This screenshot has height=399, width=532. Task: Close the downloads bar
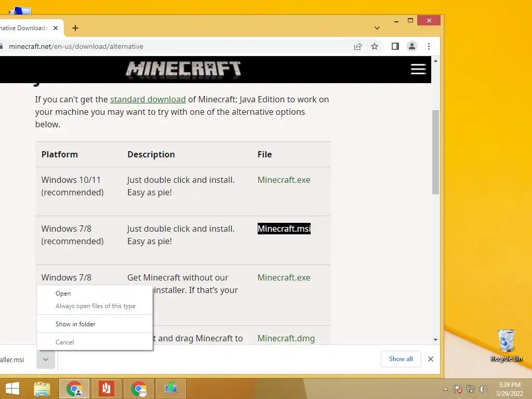pyautogui.click(x=431, y=359)
